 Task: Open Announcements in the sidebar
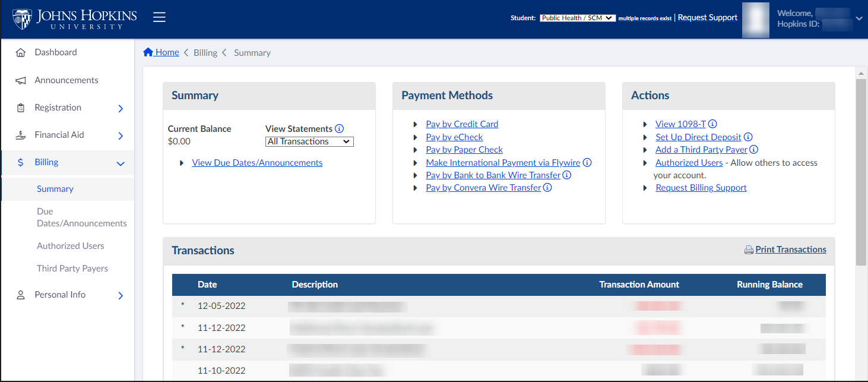[x=68, y=80]
